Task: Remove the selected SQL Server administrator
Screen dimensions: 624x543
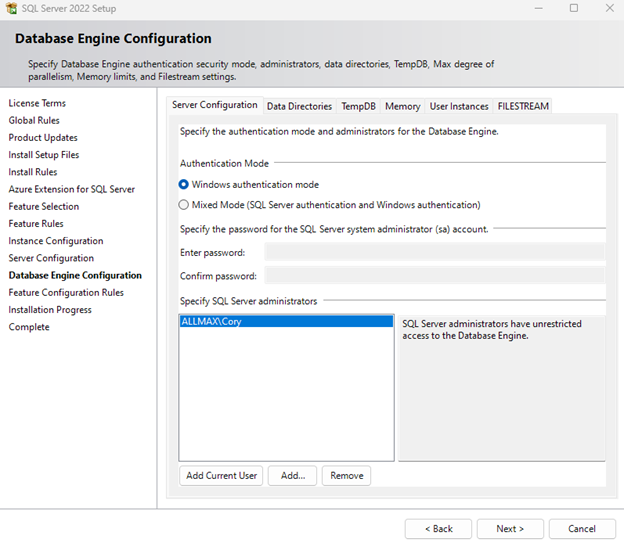Action: tap(347, 475)
